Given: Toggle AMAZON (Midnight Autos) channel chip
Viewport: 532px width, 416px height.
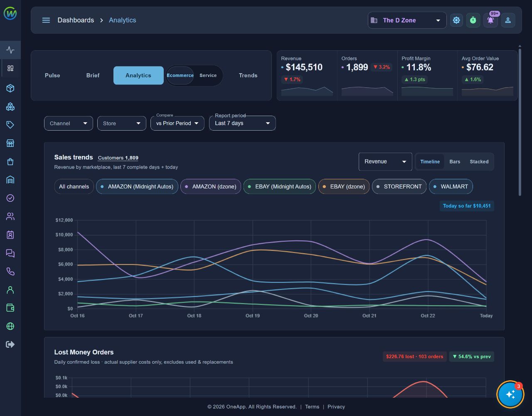Looking at the screenshot, I should (137, 186).
